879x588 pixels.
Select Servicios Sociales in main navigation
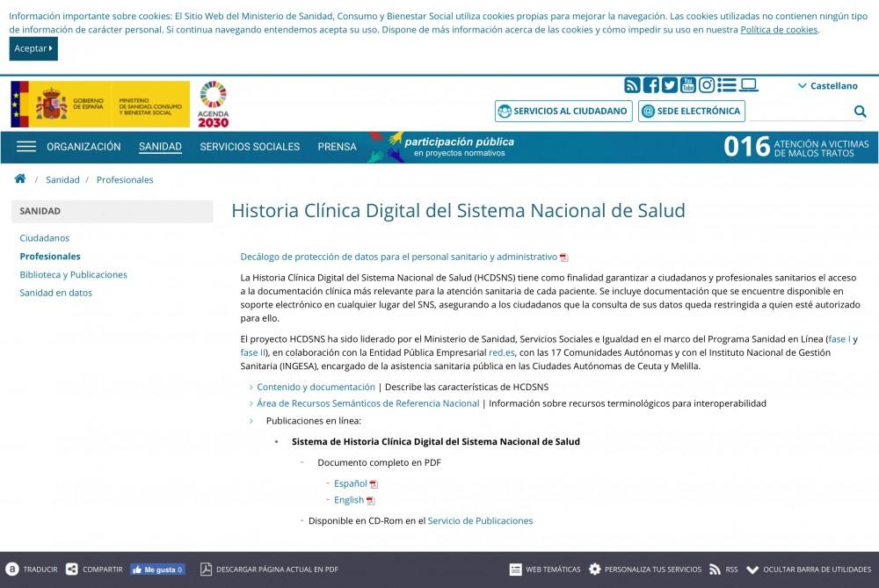click(250, 147)
